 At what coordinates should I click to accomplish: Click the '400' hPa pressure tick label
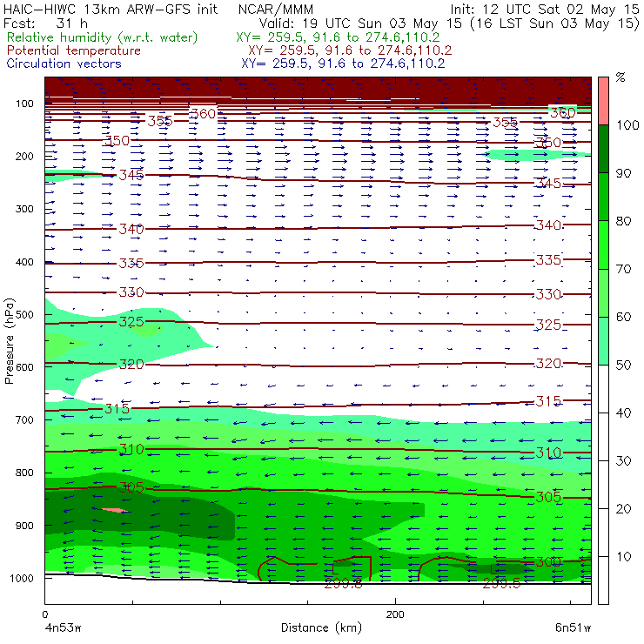[x=24, y=262]
